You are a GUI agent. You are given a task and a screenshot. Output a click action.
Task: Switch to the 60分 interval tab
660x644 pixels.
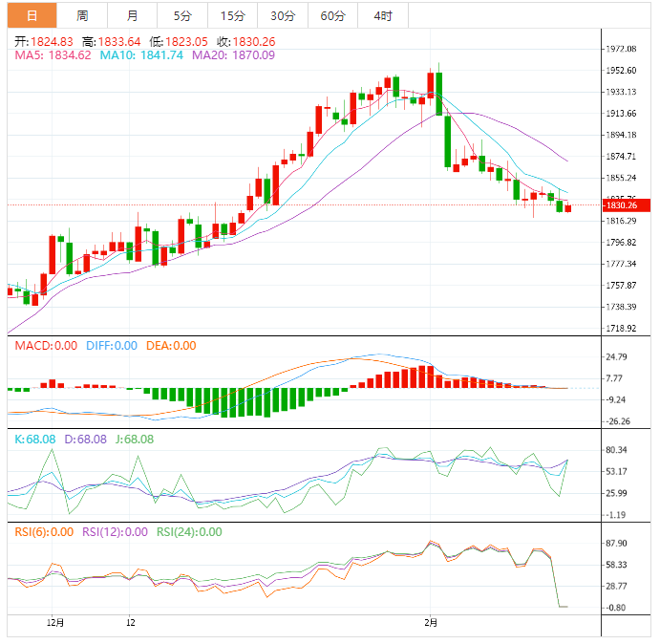(332, 15)
